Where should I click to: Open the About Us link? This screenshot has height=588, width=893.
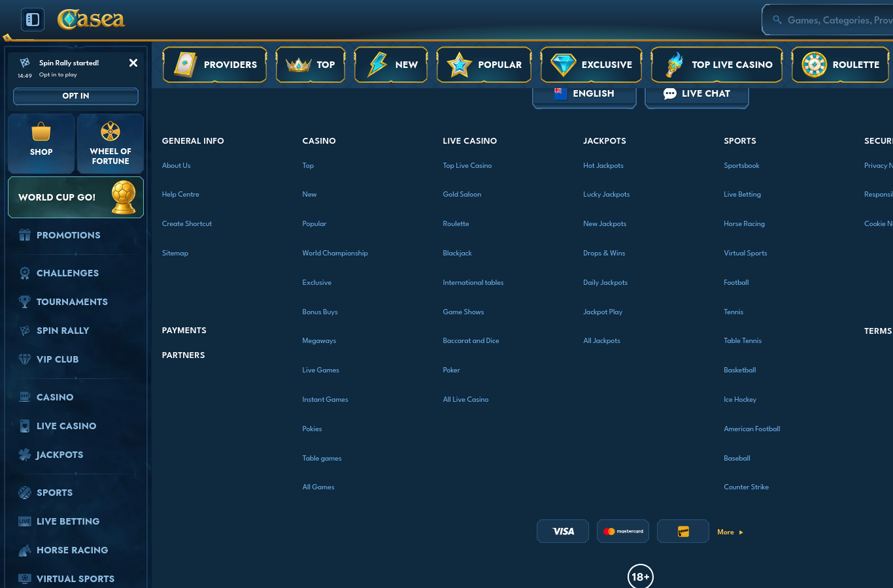click(x=177, y=166)
